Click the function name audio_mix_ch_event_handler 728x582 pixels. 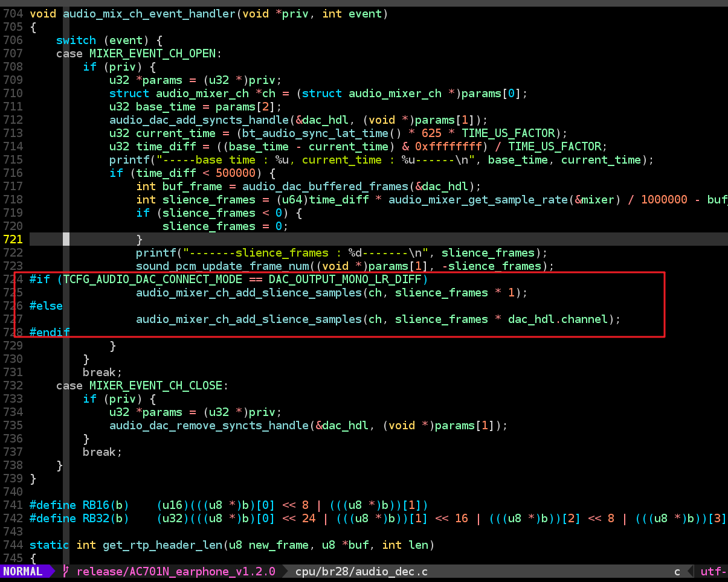[x=149, y=14]
